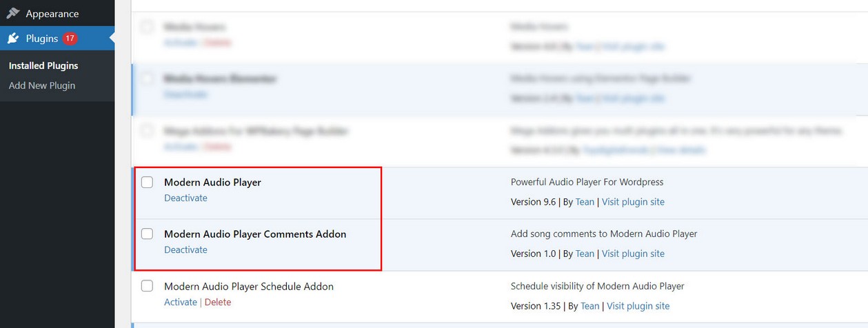Click the Modern Audio Player plugin title
The height and width of the screenshot is (328, 868).
point(212,182)
